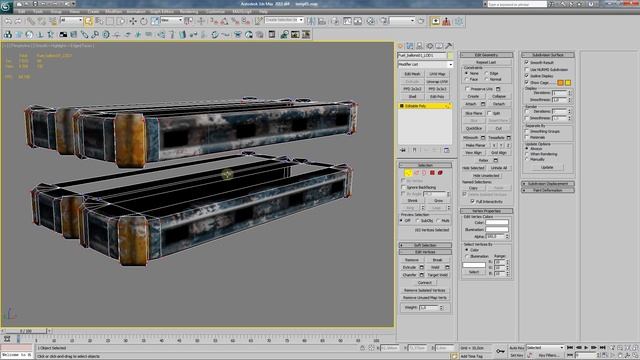Click Play Animation button

pos(586,348)
